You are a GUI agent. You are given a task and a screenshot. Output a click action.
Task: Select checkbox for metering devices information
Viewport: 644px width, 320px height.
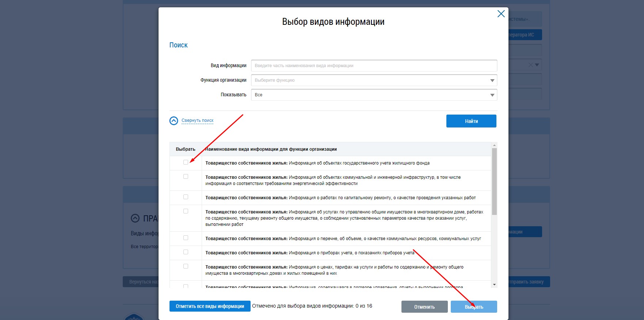pyautogui.click(x=186, y=252)
